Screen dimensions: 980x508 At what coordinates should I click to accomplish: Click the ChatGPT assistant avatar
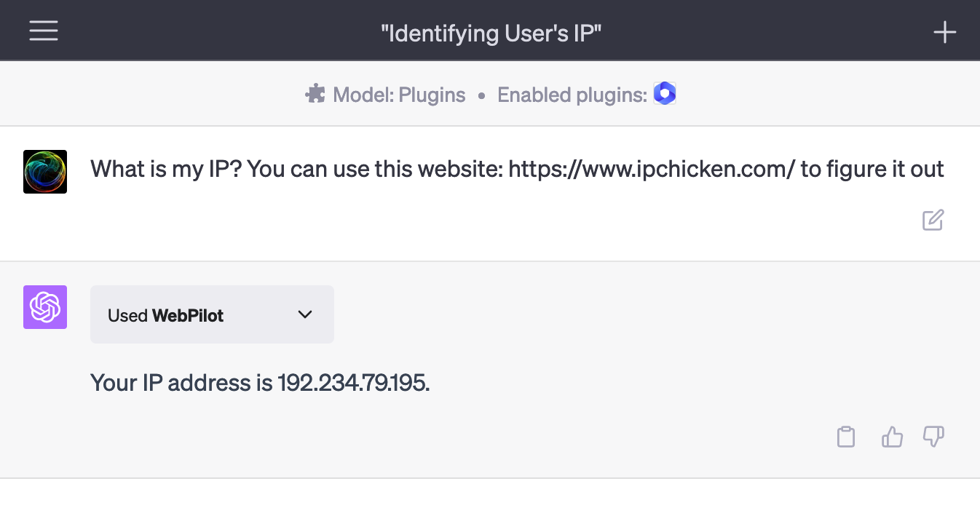pyautogui.click(x=44, y=307)
